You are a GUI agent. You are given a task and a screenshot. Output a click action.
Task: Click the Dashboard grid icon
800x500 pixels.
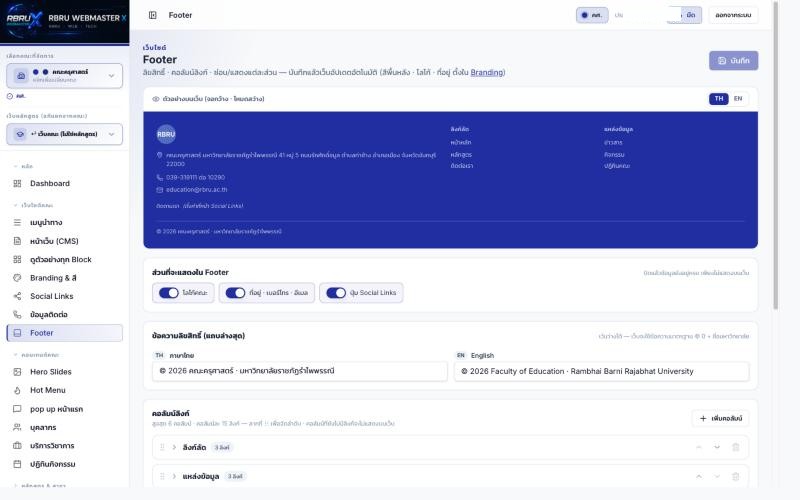point(17,183)
